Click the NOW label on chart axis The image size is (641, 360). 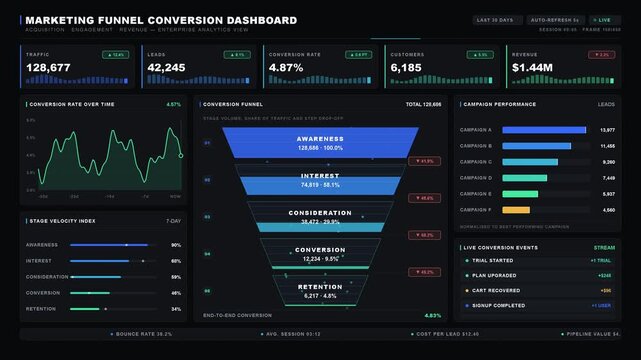coord(175,197)
